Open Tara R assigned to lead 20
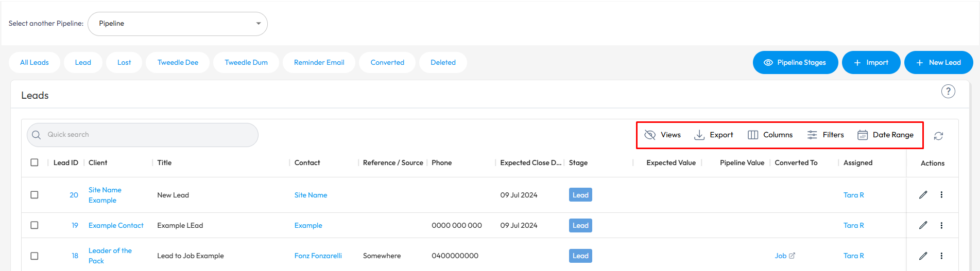Image resolution: width=980 pixels, height=271 pixels. pyautogui.click(x=854, y=195)
